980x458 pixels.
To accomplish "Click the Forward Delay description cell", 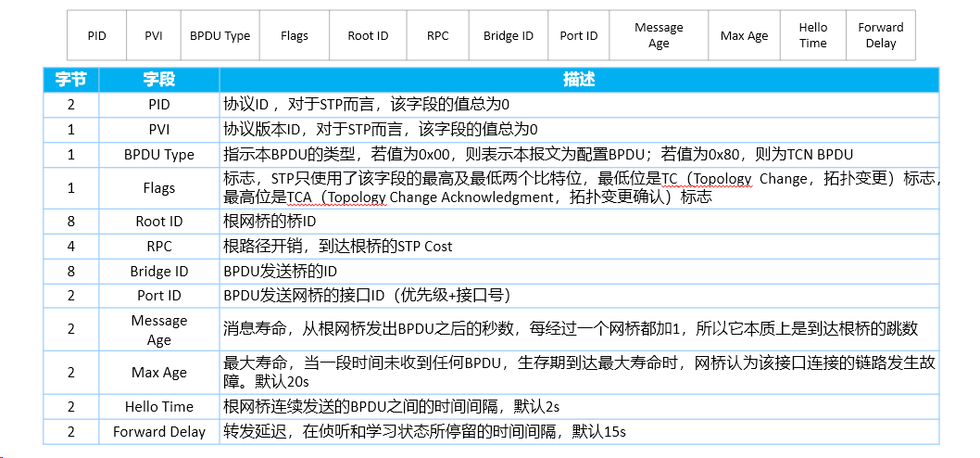I will click(579, 432).
